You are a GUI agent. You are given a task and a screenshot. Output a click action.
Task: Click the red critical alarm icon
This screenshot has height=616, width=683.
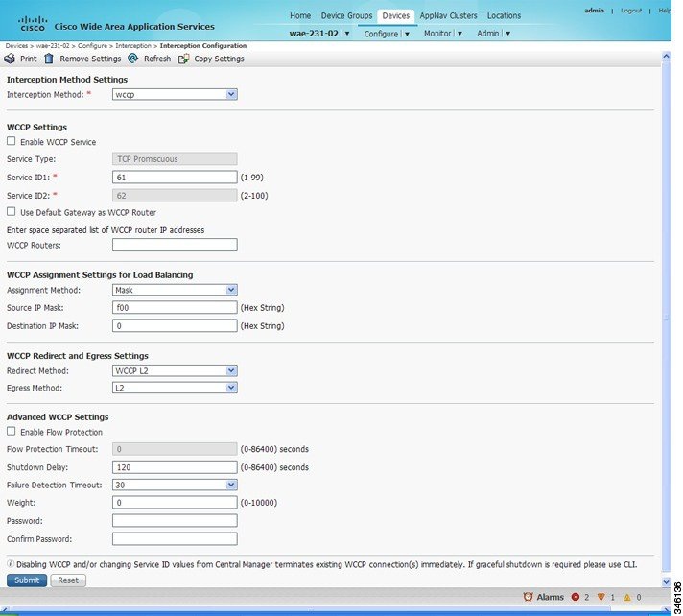576,597
